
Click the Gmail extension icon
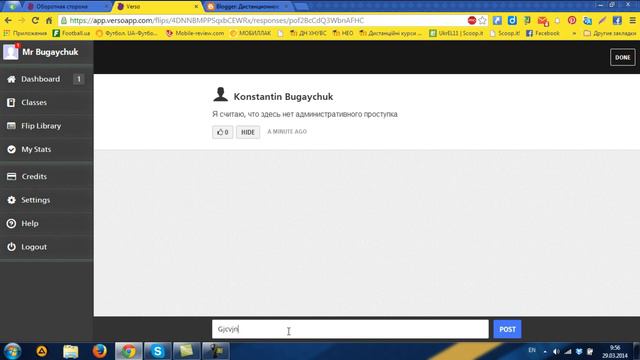coord(542,20)
